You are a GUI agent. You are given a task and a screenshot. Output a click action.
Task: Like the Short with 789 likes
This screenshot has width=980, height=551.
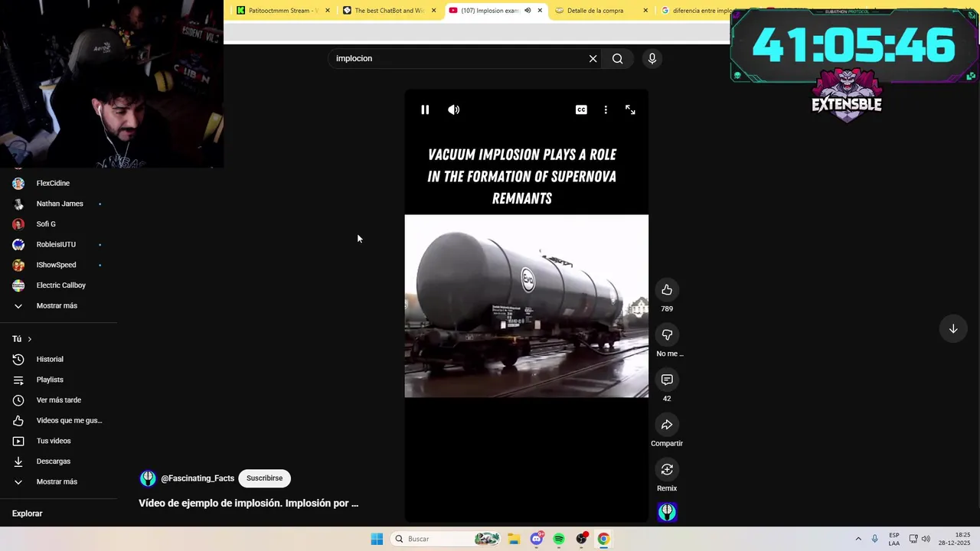point(667,289)
